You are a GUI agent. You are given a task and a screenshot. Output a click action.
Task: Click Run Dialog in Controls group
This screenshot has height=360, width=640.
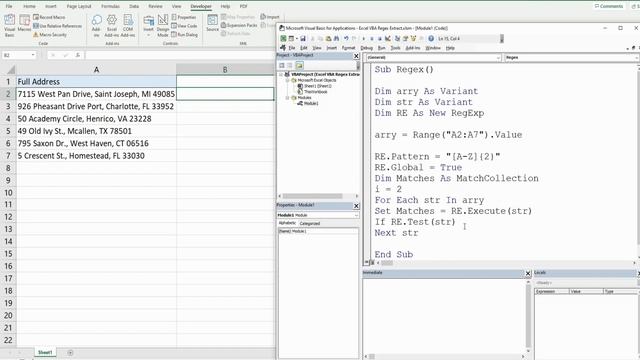click(184, 35)
